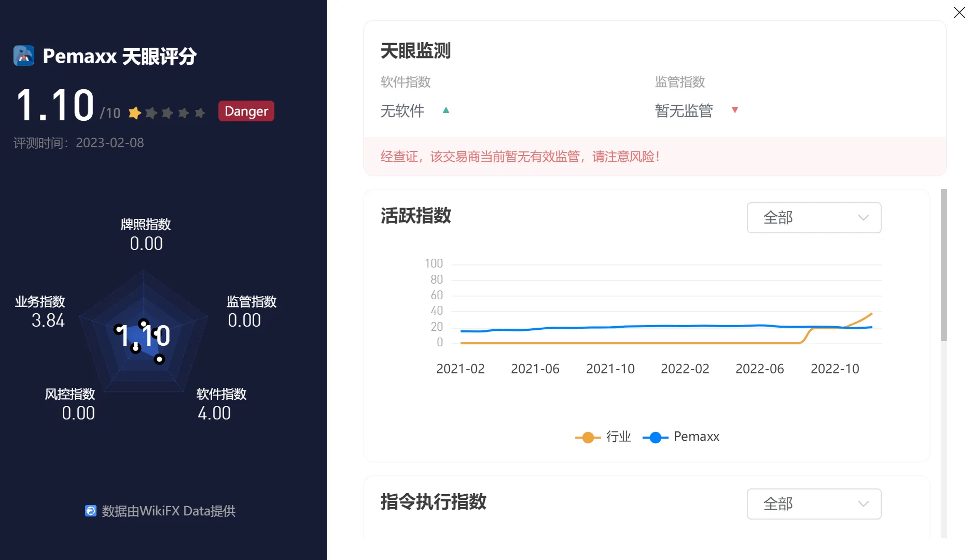Click the 软件指数 4.00 radar label
The width and height of the screenshot is (973, 560).
(x=221, y=404)
